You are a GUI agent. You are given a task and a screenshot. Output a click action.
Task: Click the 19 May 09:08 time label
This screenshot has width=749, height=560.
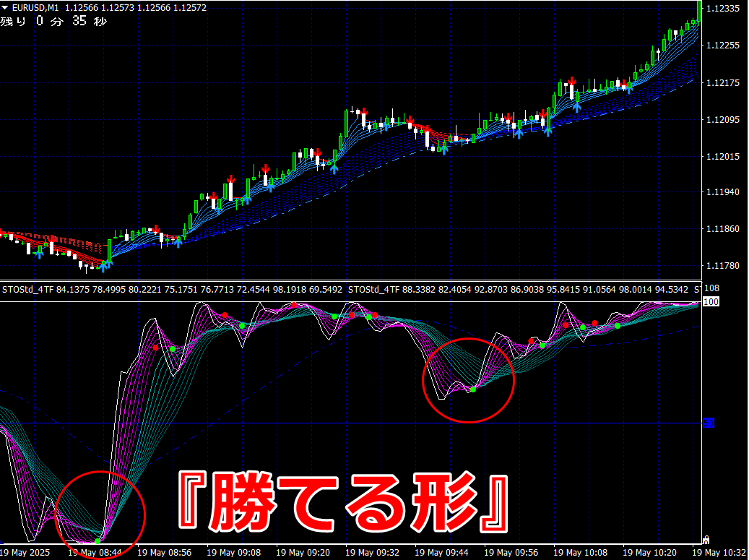click(x=233, y=552)
